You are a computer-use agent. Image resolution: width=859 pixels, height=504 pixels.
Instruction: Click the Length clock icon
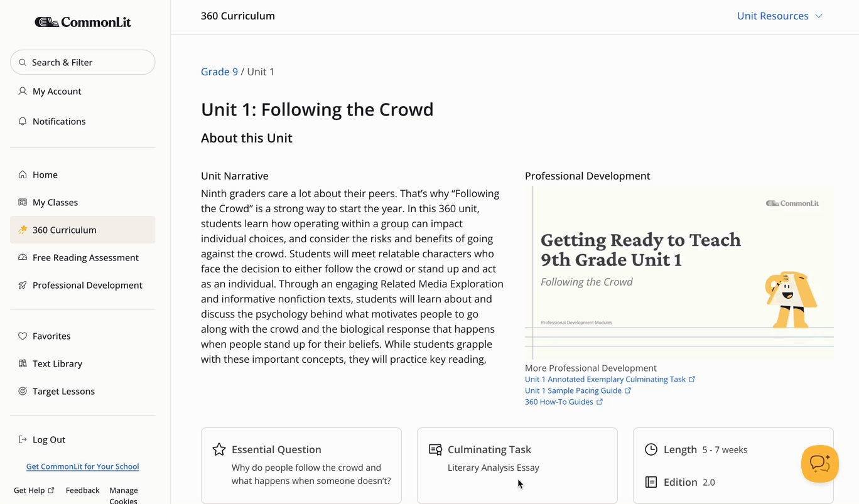point(651,449)
